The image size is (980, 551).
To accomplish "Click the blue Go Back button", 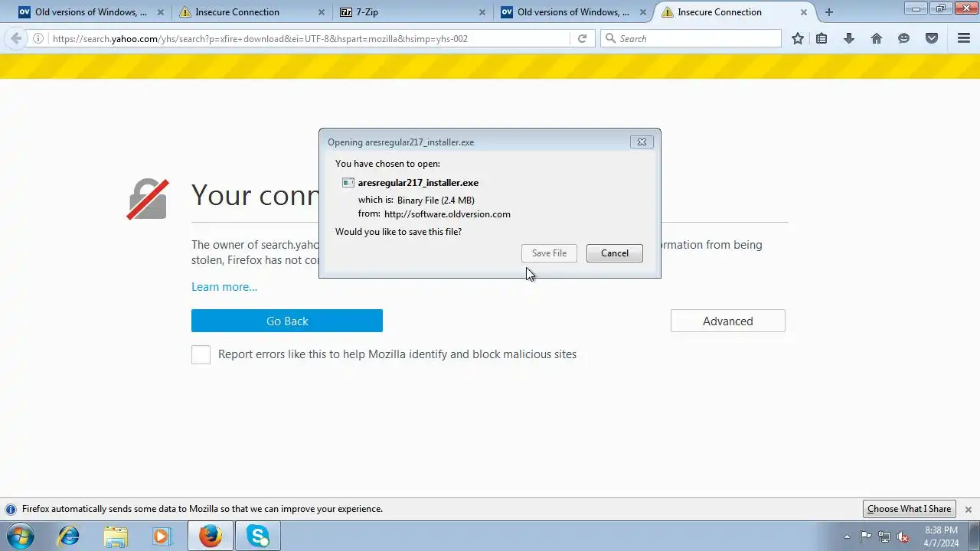I will point(287,321).
